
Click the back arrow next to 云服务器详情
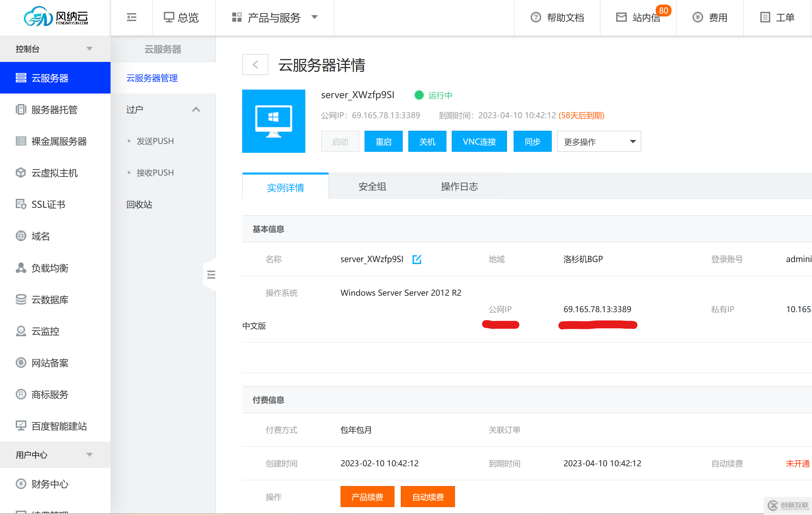point(255,65)
